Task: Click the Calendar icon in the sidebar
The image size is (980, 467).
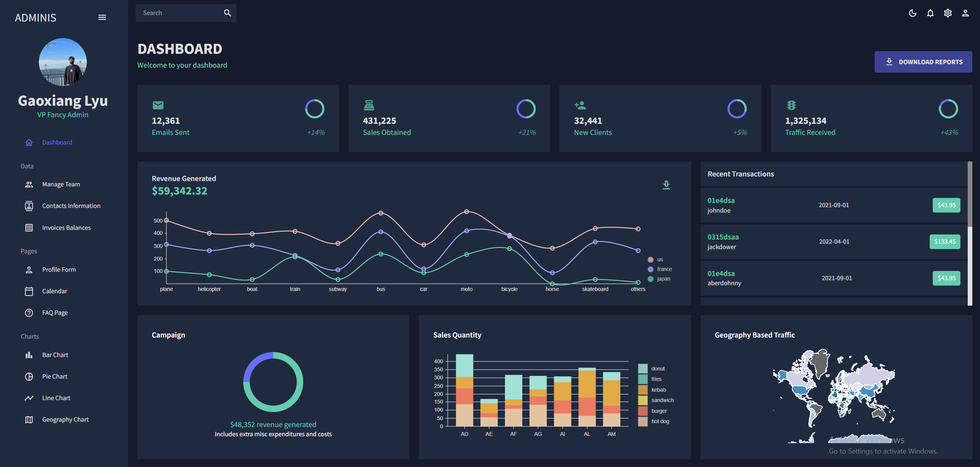Action: [29, 291]
